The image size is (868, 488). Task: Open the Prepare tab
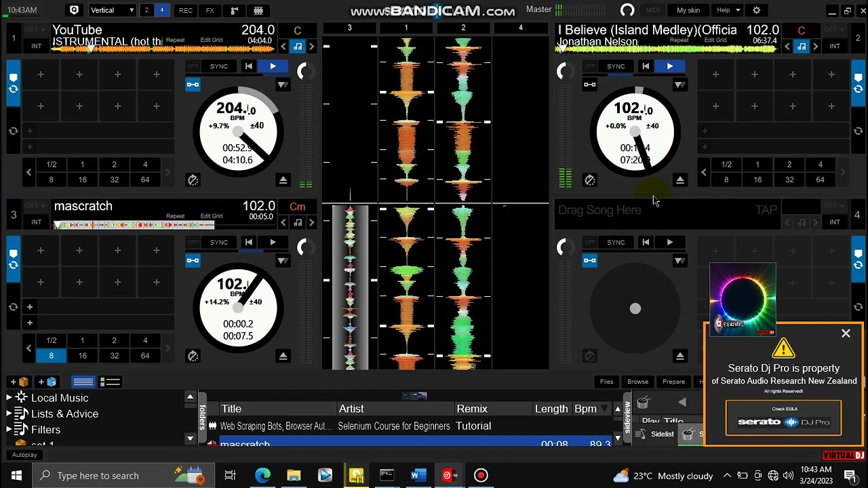point(673,382)
